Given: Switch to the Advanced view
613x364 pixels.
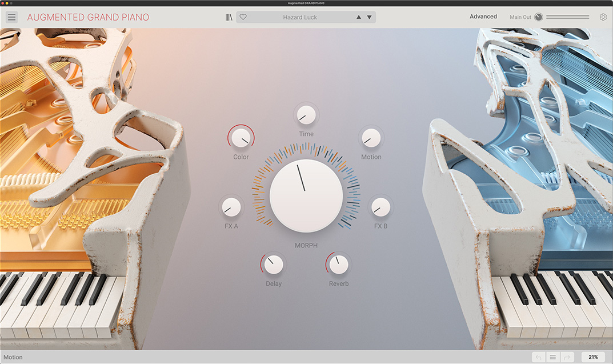Looking at the screenshot, I should 483,17.
